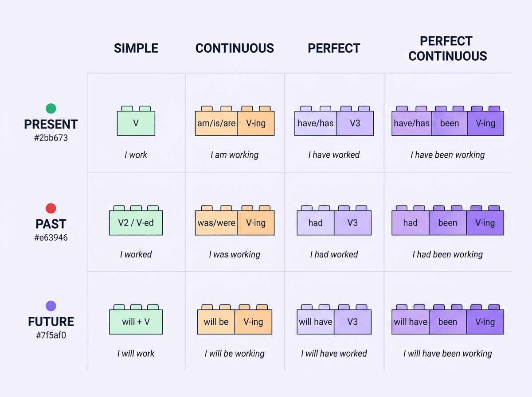Click the purple dot above FUTURE

51,306
